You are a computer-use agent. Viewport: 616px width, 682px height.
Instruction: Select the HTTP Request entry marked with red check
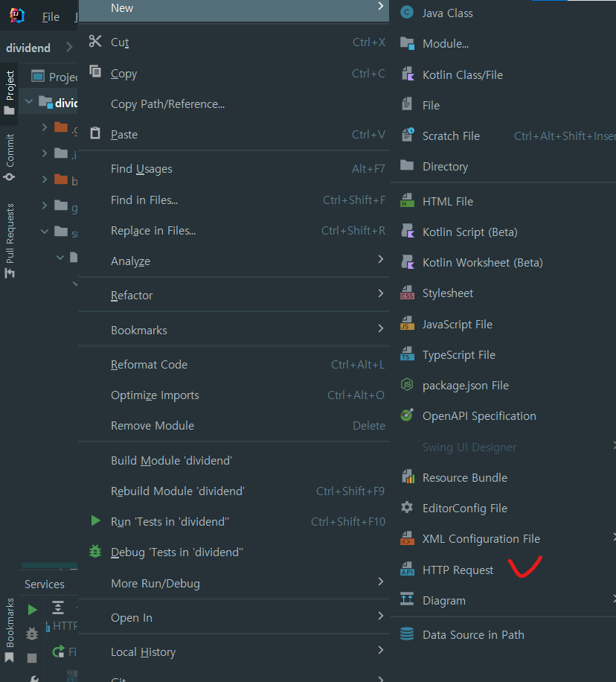pos(457,569)
